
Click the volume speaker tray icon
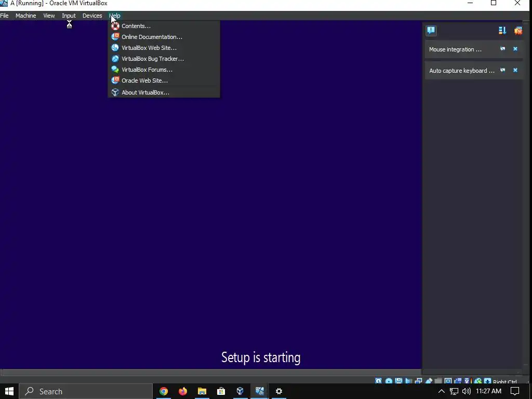tap(467, 391)
